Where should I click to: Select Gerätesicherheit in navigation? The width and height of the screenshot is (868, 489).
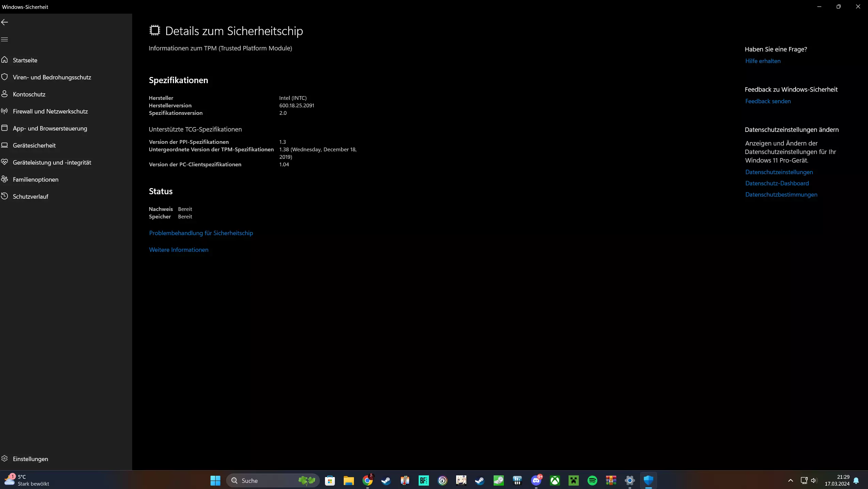34,146
